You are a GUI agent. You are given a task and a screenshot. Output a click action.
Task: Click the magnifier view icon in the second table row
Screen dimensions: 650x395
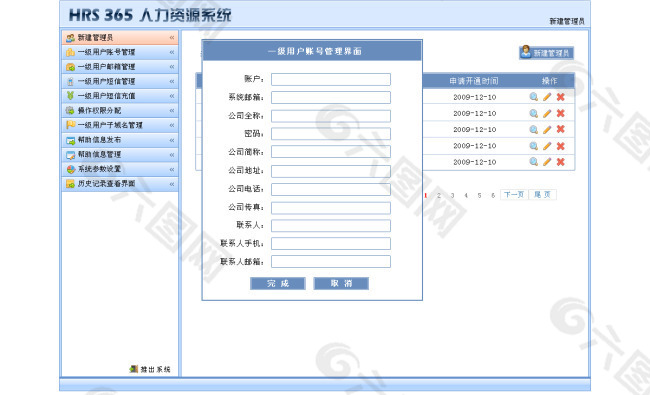click(534, 113)
